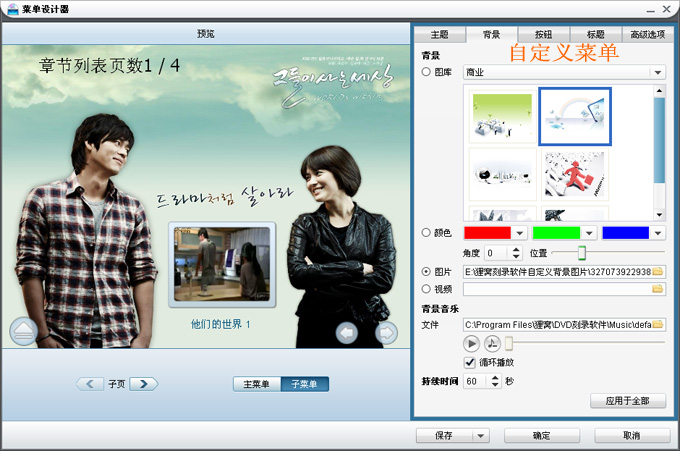Minimize the 菜单设计器 window
This screenshot has width=680, height=451.
click(x=651, y=10)
